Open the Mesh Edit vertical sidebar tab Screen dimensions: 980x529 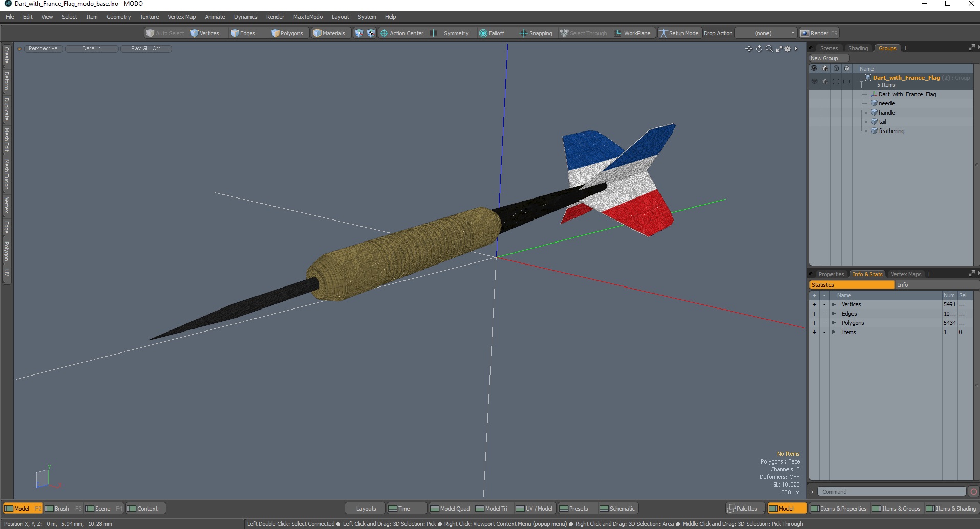pos(6,140)
